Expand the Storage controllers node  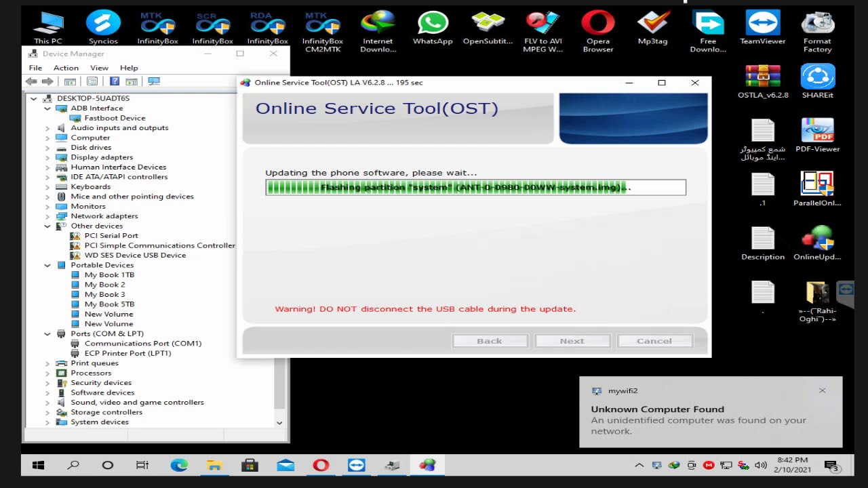pyautogui.click(x=47, y=412)
